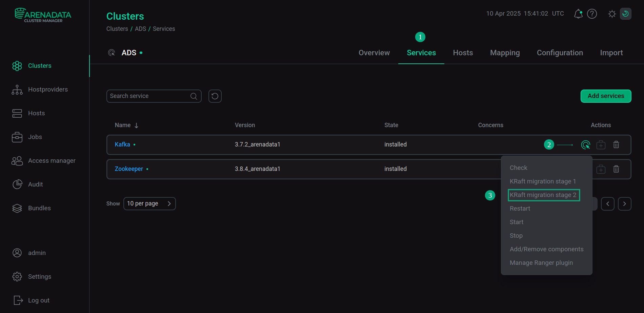Click Clusters in the breadcrumb
Image resolution: width=644 pixels, height=313 pixels.
[117, 29]
